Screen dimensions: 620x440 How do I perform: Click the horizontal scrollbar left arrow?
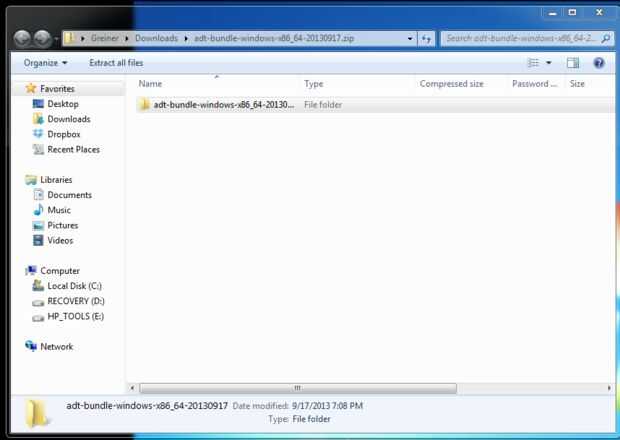(132, 388)
